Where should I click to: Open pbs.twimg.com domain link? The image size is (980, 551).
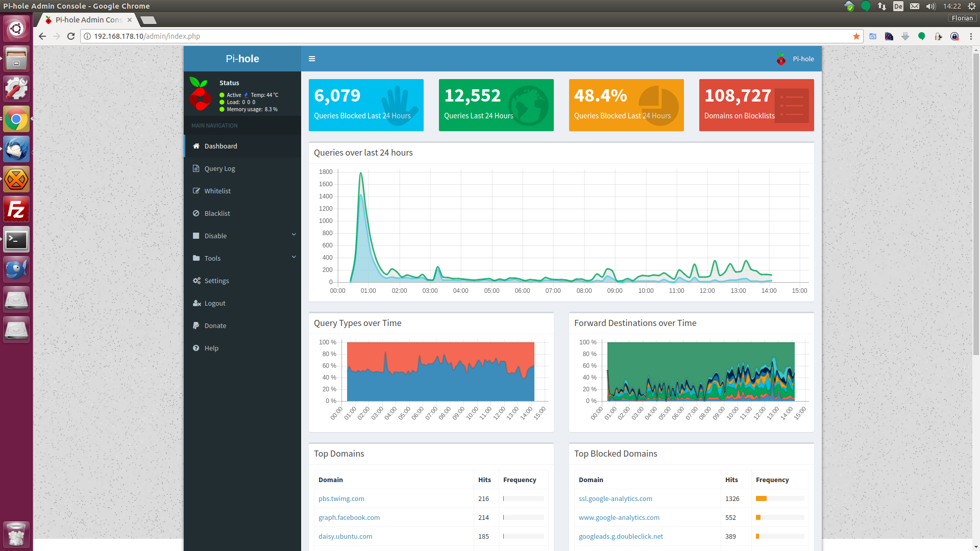point(341,498)
